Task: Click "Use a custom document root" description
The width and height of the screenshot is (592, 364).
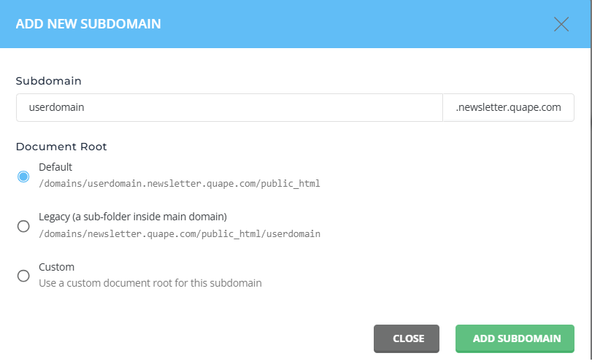Action: click(x=150, y=283)
